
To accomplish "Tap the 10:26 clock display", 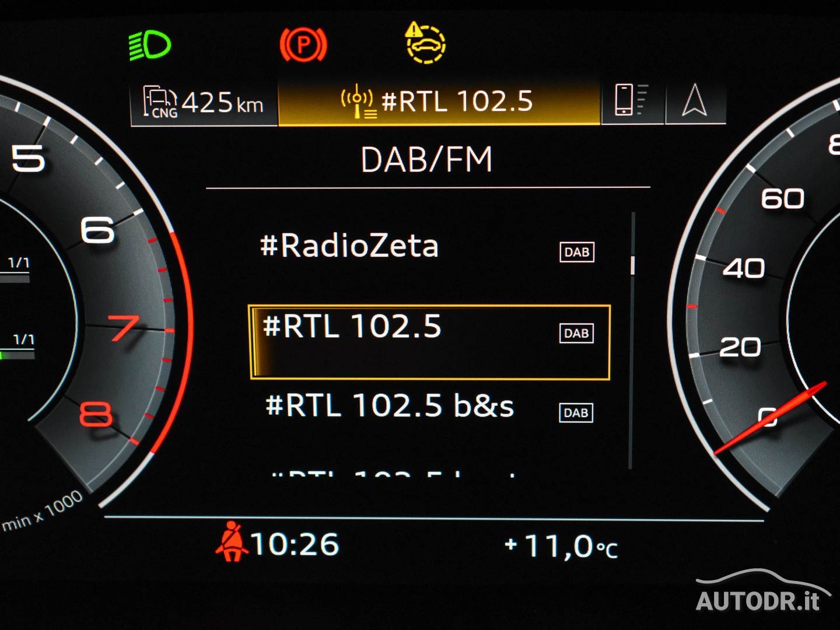I will pos(295,544).
